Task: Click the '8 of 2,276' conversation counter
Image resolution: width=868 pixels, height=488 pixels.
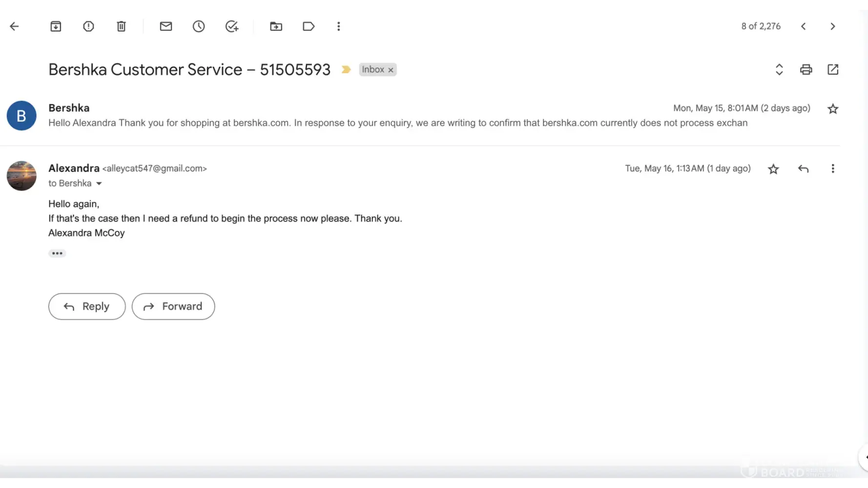Action: (x=761, y=26)
